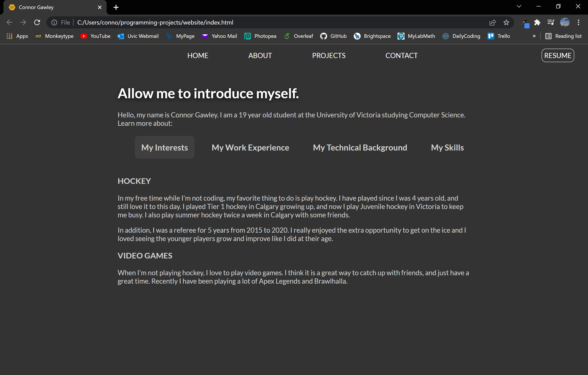Image resolution: width=588 pixels, height=375 pixels.
Task: Open the media control playlist icon
Action: click(551, 23)
